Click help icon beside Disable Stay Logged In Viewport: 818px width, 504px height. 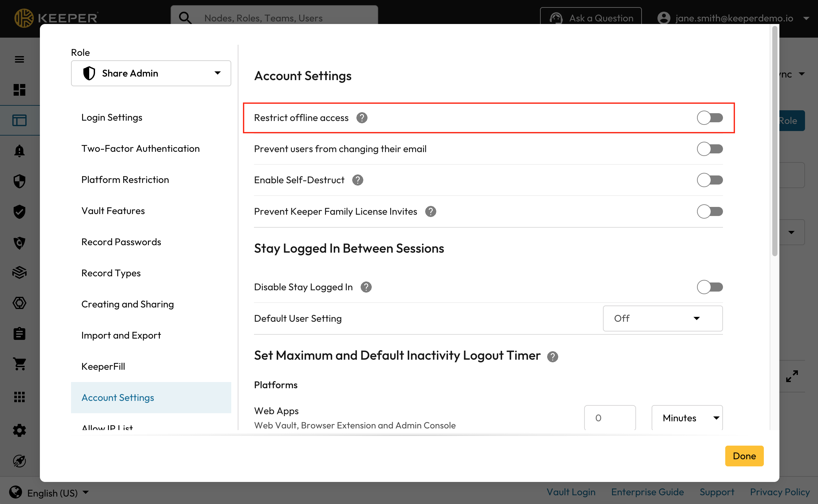(366, 287)
